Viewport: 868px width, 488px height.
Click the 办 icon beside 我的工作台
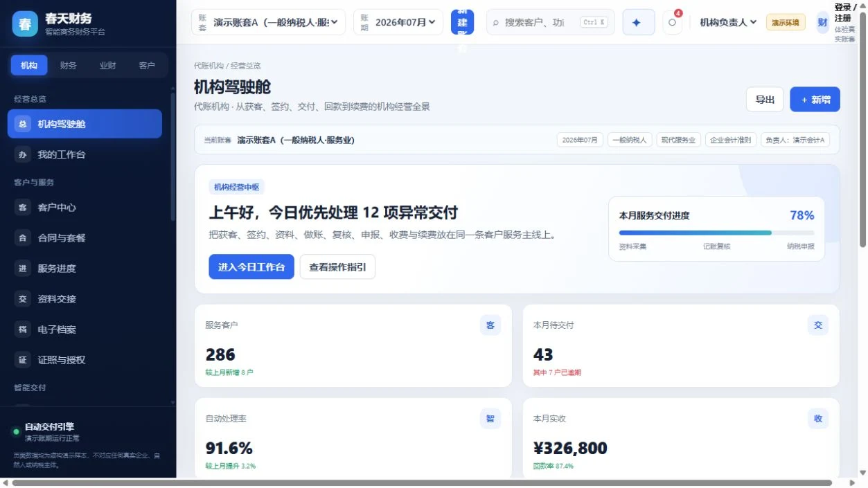tap(23, 154)
